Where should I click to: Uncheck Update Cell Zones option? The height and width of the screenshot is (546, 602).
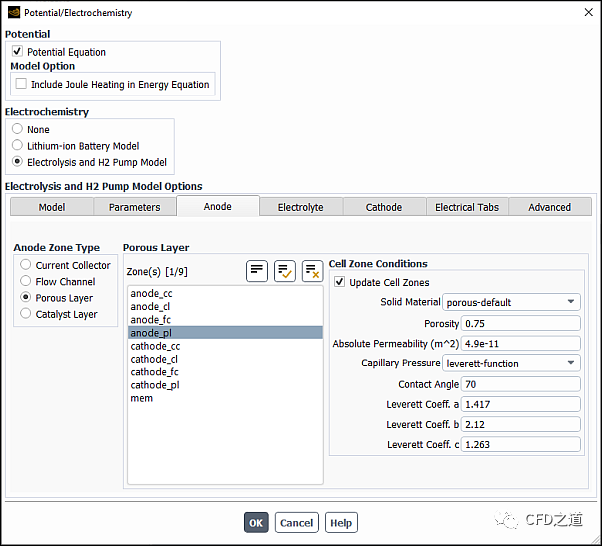tap(340, 282)
